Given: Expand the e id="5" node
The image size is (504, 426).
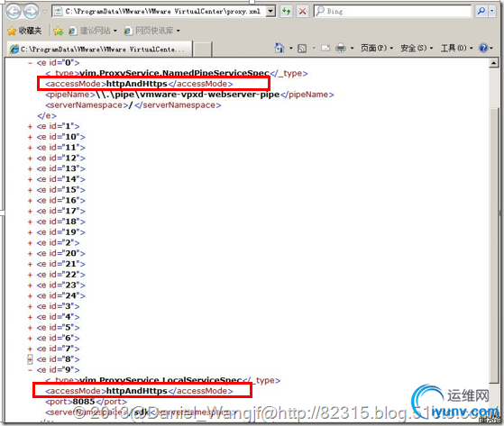Looking at the screenshot, I should tap(30, 328).
